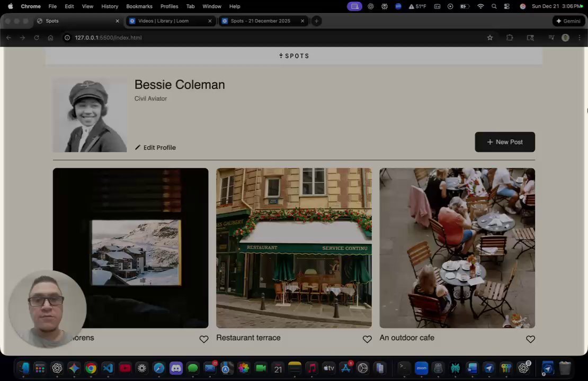Open the Chrome extensions puzzle icon
The image size is (588, 381).
pos(510,38)
